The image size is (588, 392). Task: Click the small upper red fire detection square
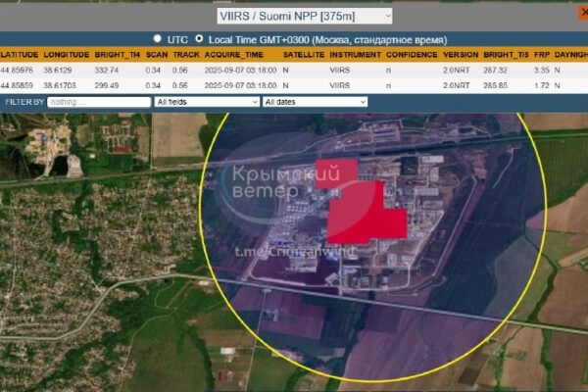pos(336,173)
